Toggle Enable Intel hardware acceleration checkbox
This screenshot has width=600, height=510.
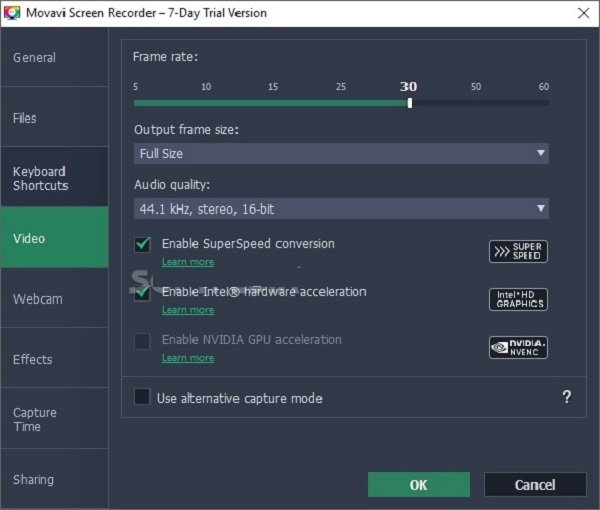tap(142, 293)
